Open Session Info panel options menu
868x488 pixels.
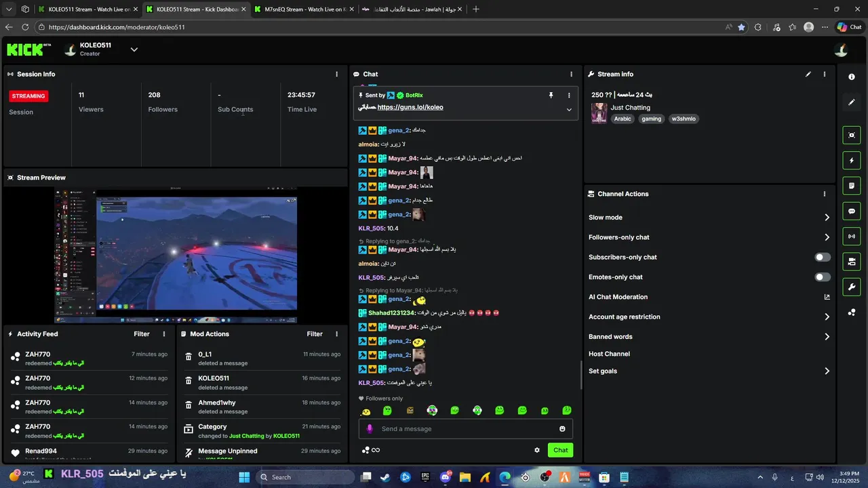click(x=337, y=74)
